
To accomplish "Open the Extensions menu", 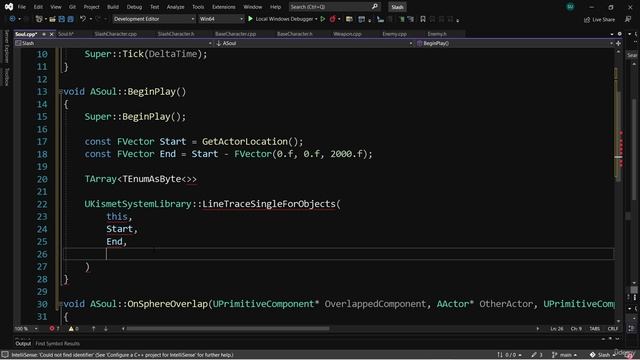I will coord(224,7).
